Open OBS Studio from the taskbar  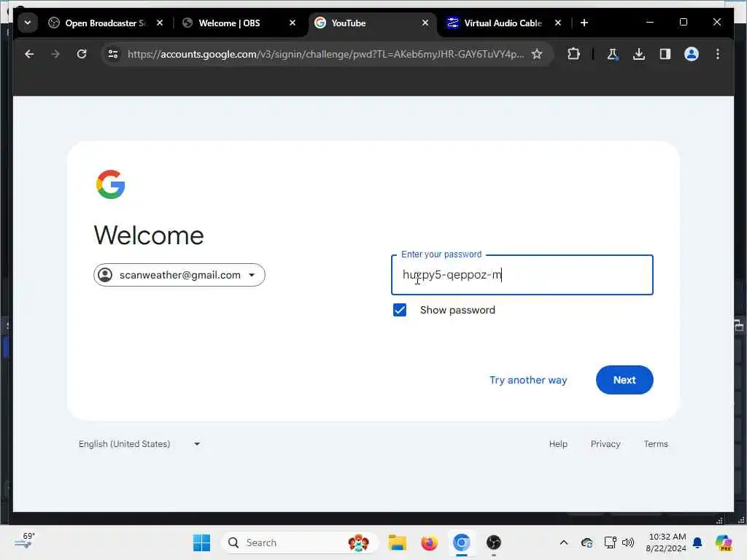(x=494, y=542)
